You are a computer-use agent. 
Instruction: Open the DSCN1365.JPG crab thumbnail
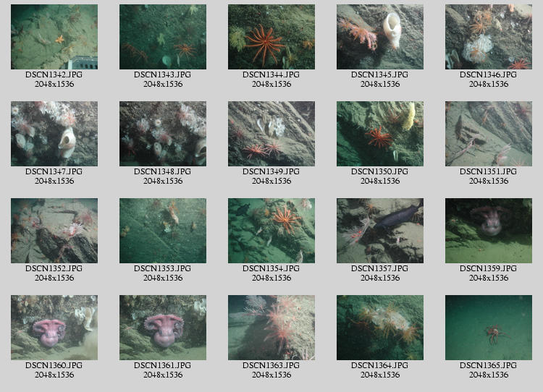(x=489, y=328)
